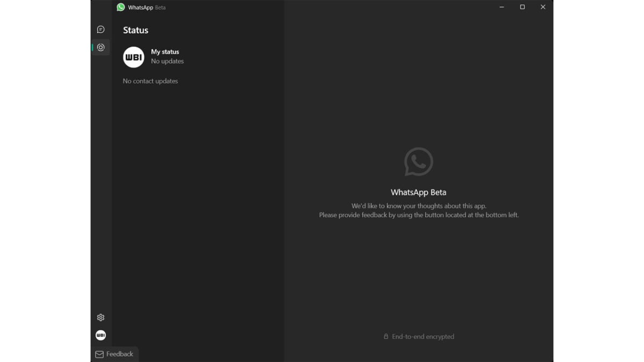Open My status WBI avatar
Screen dimensions: 644x362
(x=134, y=57)
